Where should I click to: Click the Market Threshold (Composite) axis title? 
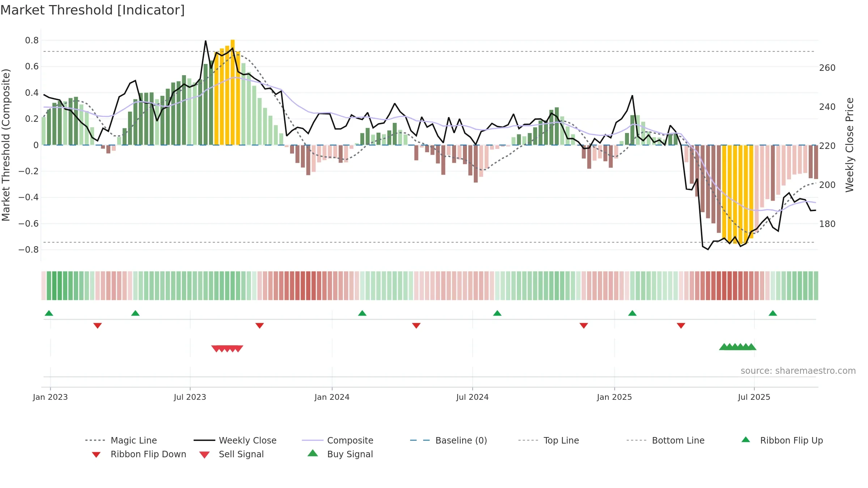(6, 145)
